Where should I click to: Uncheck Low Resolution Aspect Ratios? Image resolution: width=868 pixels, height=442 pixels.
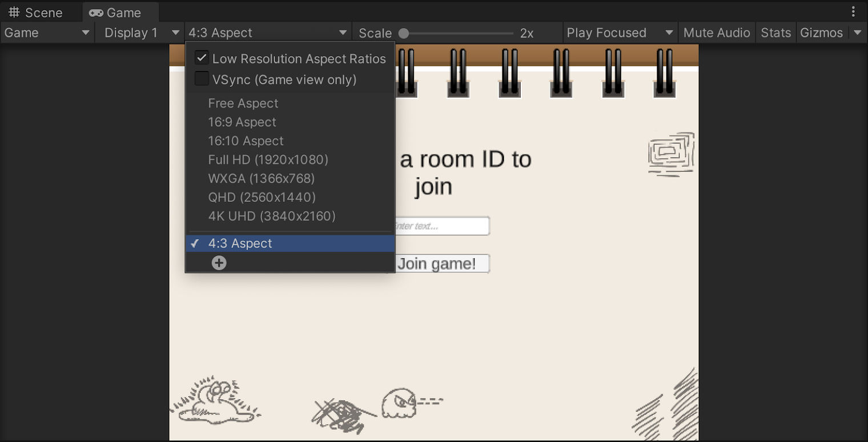click(x=202, y=57)
